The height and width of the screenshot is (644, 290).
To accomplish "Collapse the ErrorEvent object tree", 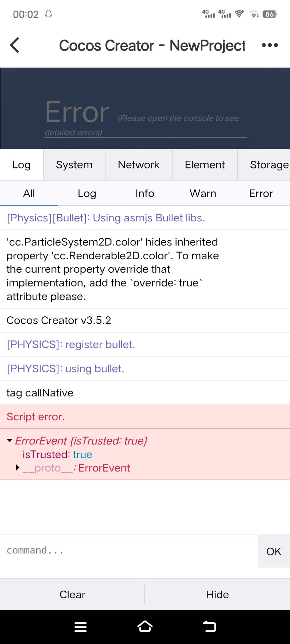I will 10,440.
